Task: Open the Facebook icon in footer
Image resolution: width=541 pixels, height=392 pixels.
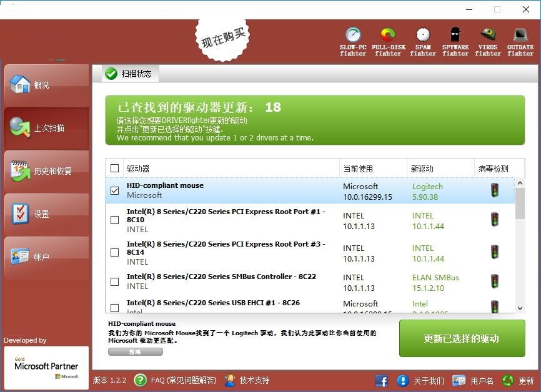Action: [382, 381]
